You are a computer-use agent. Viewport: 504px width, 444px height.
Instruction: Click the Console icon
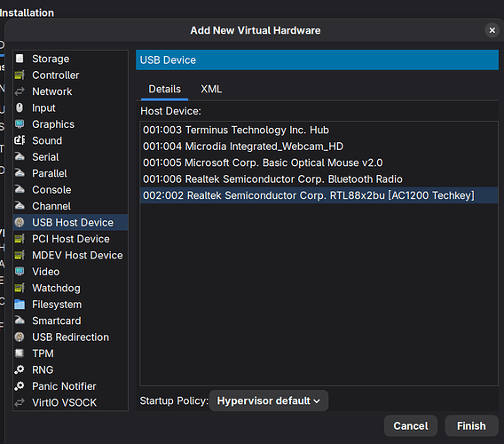(x=20, y=189)
